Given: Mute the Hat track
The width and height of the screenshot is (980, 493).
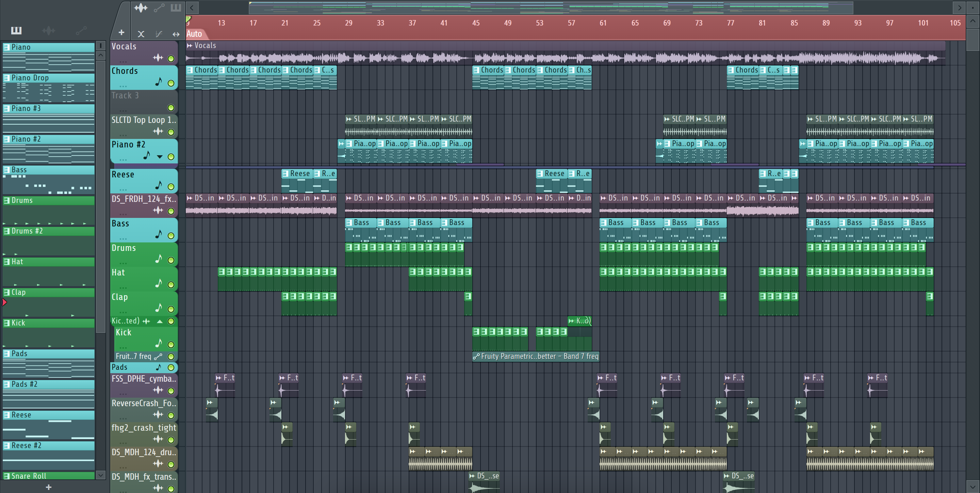Looking at the screenshot, I should click(x=171, y=285).
